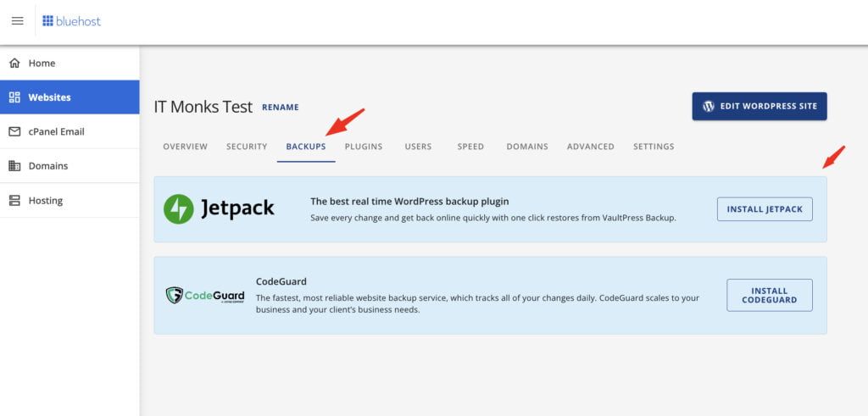Click the Rename link
The image size is (868, 416).
coord(281,108)
